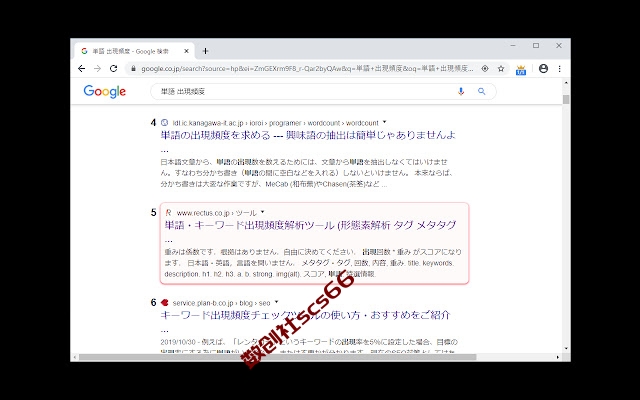
Task: Go to Google home via logo
Action: pos(104,91)
